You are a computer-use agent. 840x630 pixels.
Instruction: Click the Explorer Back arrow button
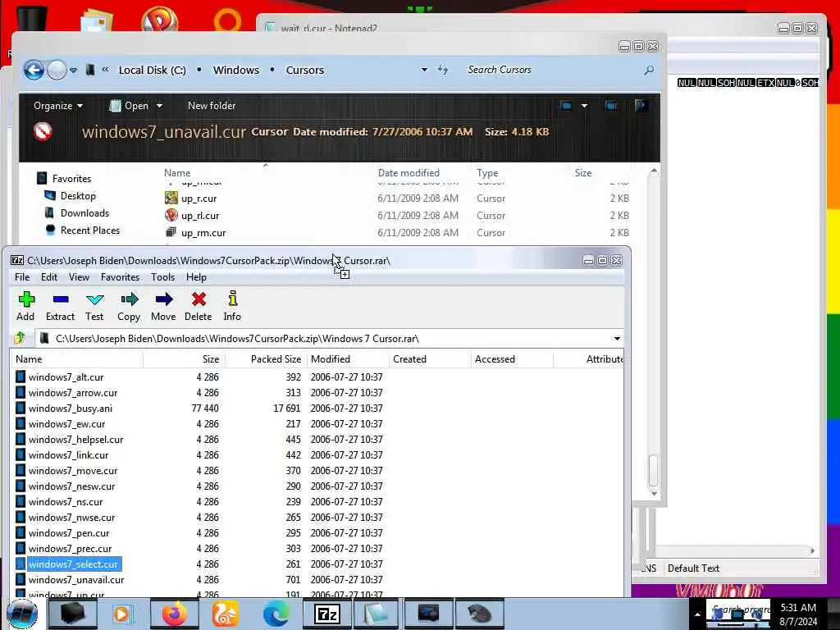34,70
